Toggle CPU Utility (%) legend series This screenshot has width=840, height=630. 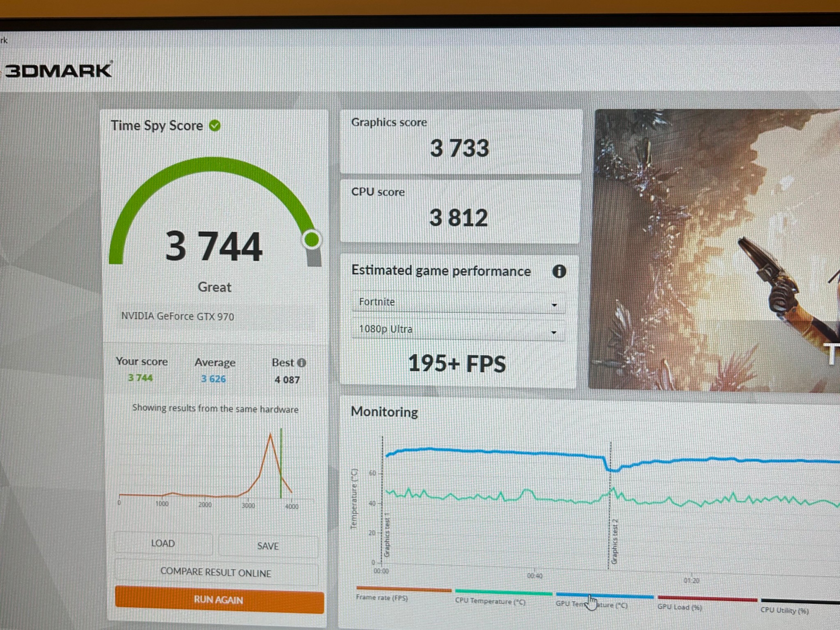pyautogui.click(x=784, y=610)
